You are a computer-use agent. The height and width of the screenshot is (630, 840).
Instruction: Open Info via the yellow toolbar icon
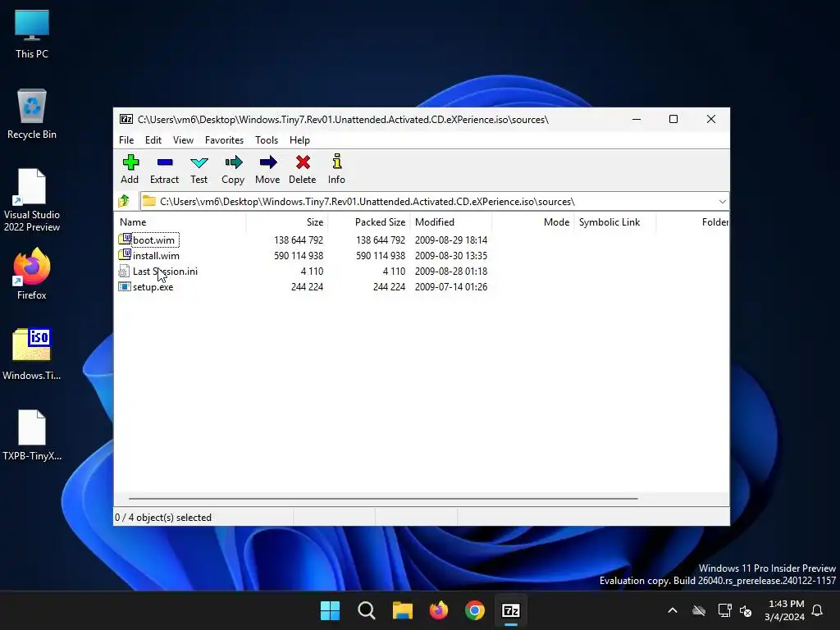coord(337,162)
